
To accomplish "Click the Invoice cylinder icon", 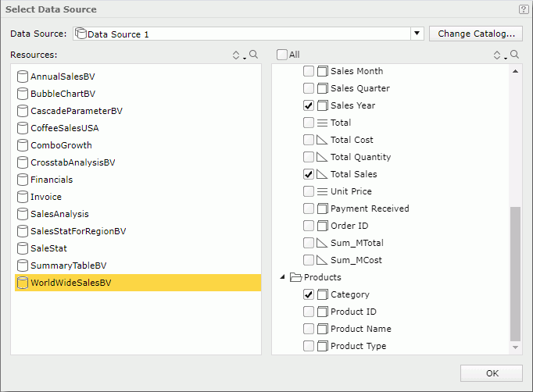I will pos(23,197).
